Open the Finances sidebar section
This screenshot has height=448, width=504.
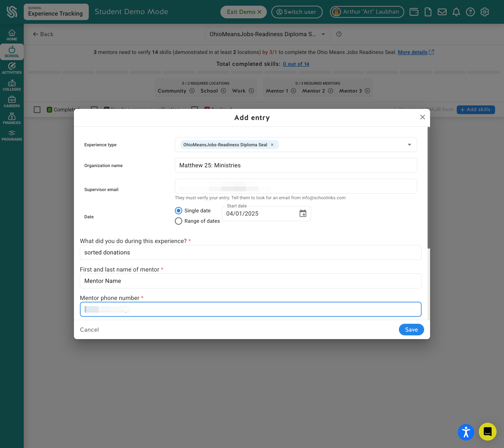(x=12, y=119)
